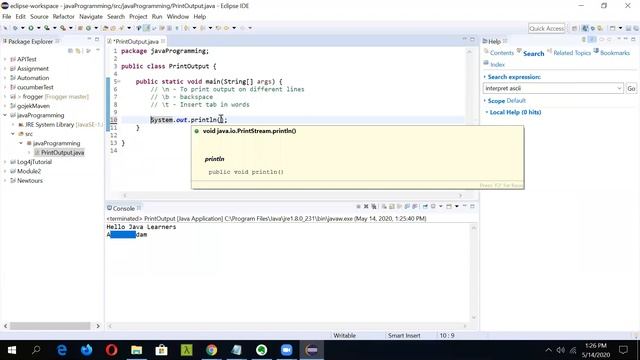640x360 pixels.
Task: Minimize the Package Explorer view
Action: click(x=89, y=39)
